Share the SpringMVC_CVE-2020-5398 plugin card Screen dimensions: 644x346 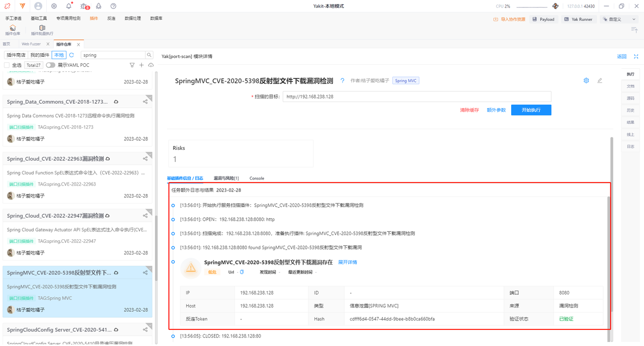point(145,273)
